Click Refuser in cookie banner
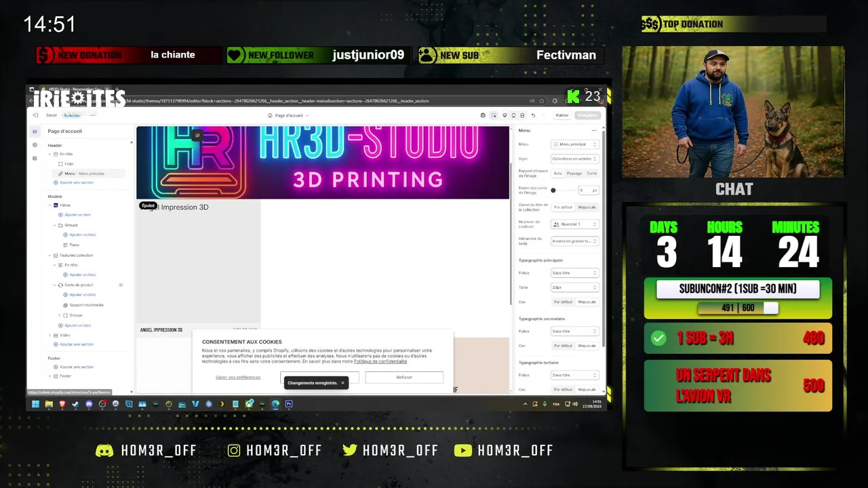868x488 pixels. coord(404,378)
